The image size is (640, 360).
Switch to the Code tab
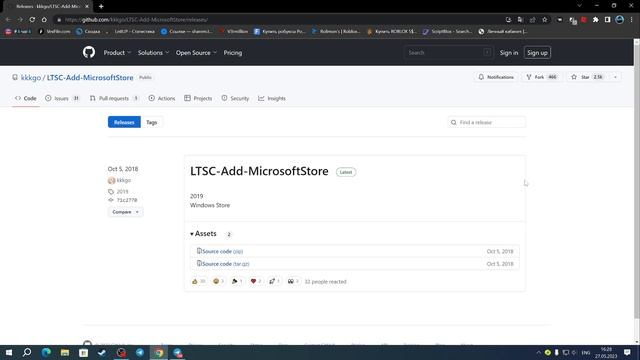(26, 98)
